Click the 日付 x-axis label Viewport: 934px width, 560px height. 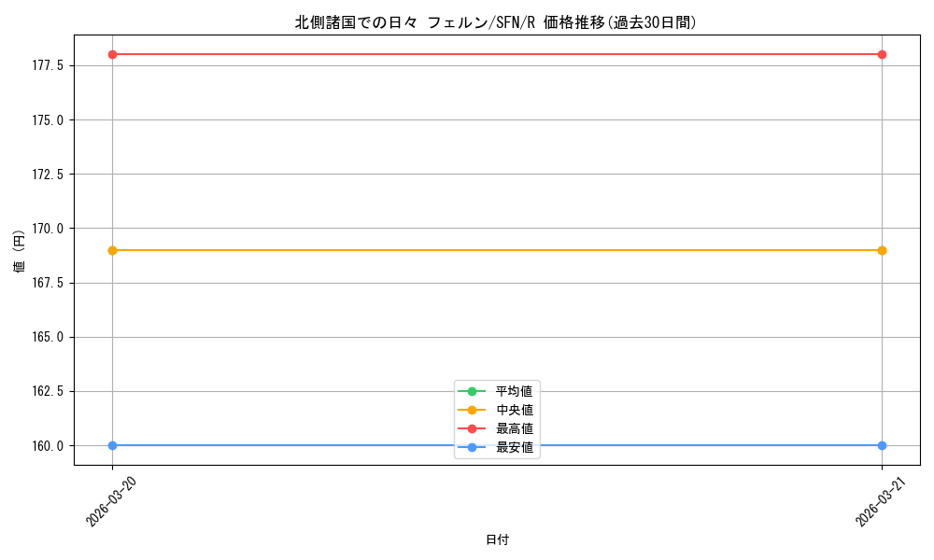497,539
